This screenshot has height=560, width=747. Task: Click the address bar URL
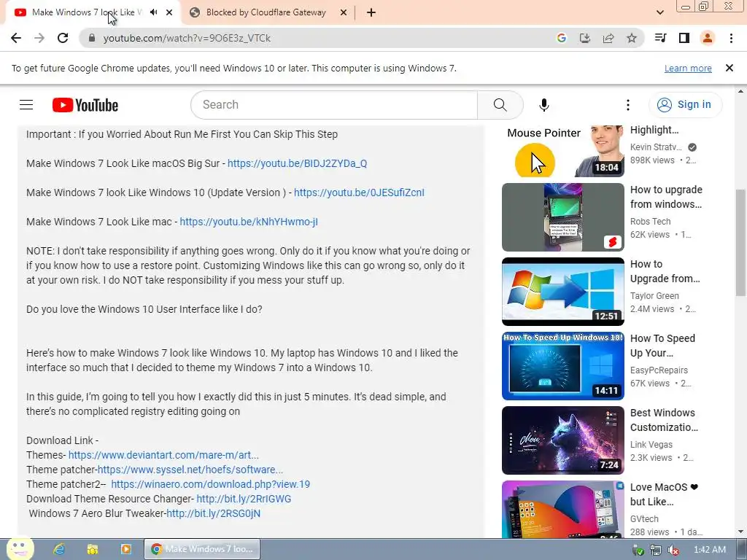[187, 38]
